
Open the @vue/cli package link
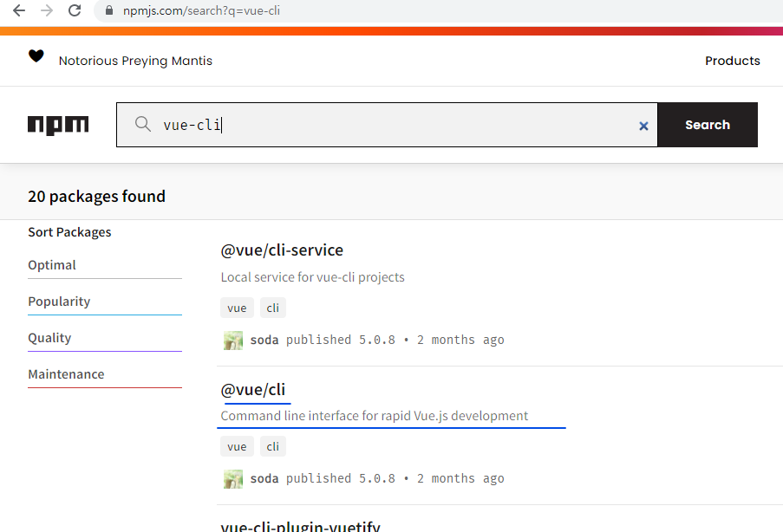point(252,389)
